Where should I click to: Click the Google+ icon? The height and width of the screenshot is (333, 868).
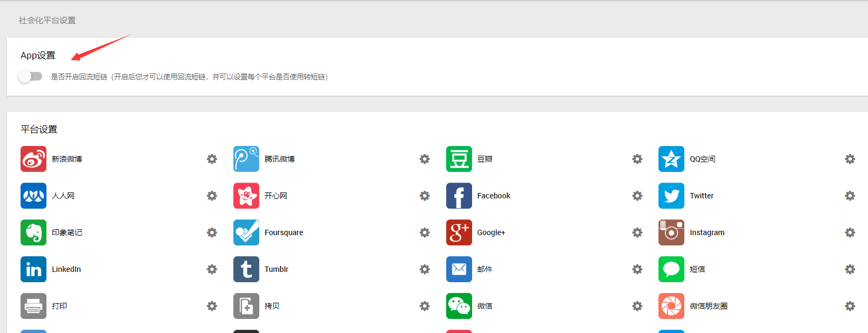click(x=459, y=232)
